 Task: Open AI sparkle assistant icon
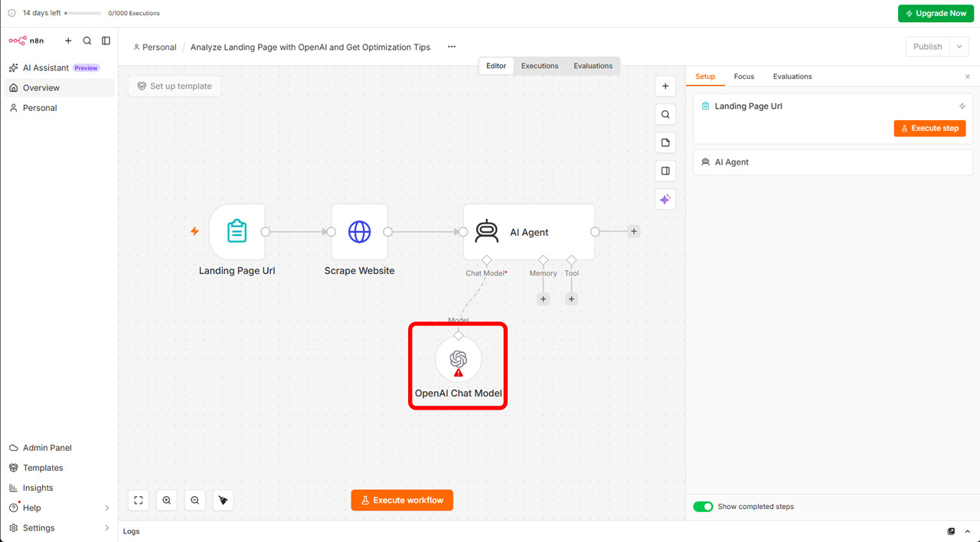(x=665, y=199)
